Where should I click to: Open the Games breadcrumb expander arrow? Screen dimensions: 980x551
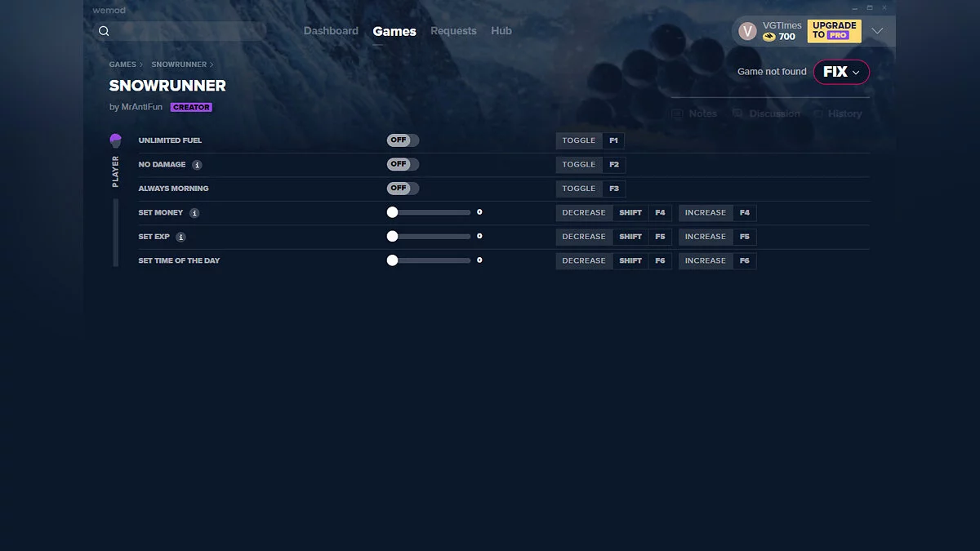pos(140,64)
